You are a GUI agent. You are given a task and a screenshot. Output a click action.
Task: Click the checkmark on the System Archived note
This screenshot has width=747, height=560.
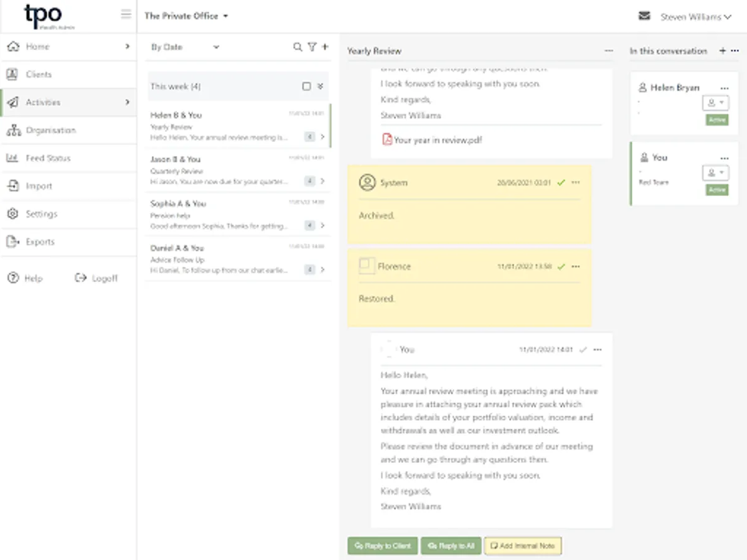pos(561,183)
